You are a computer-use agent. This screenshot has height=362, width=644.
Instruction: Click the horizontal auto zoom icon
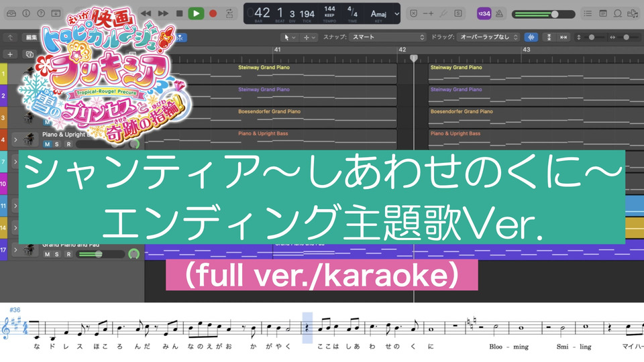(563, 38)
